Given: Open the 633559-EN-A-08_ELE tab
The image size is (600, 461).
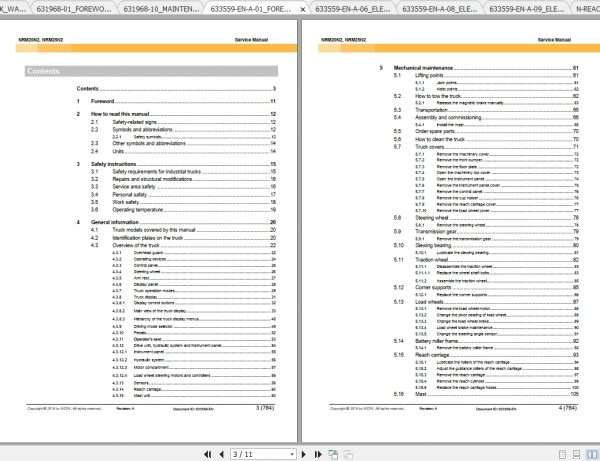Looking at the screenshot, I should 440,9.
